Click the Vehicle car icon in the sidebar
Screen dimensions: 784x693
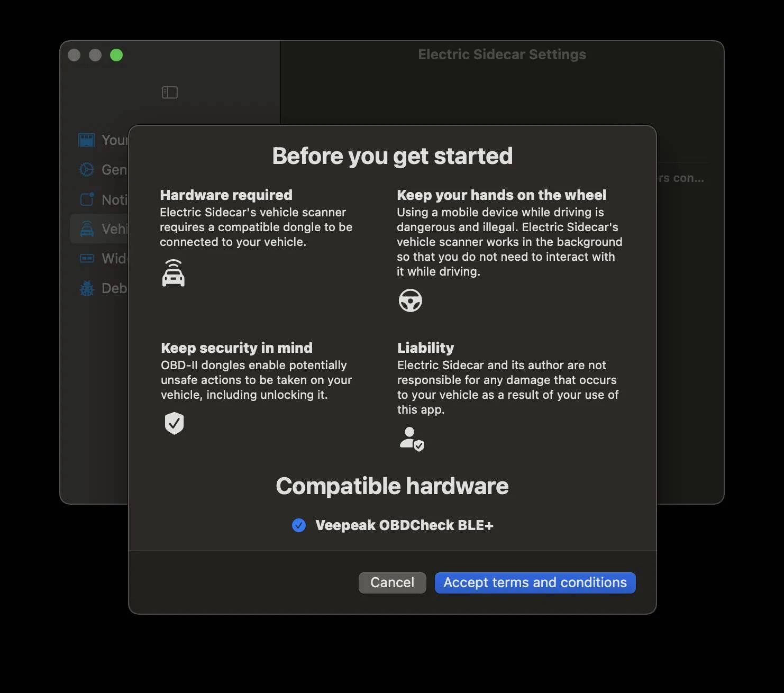[86, 229]
